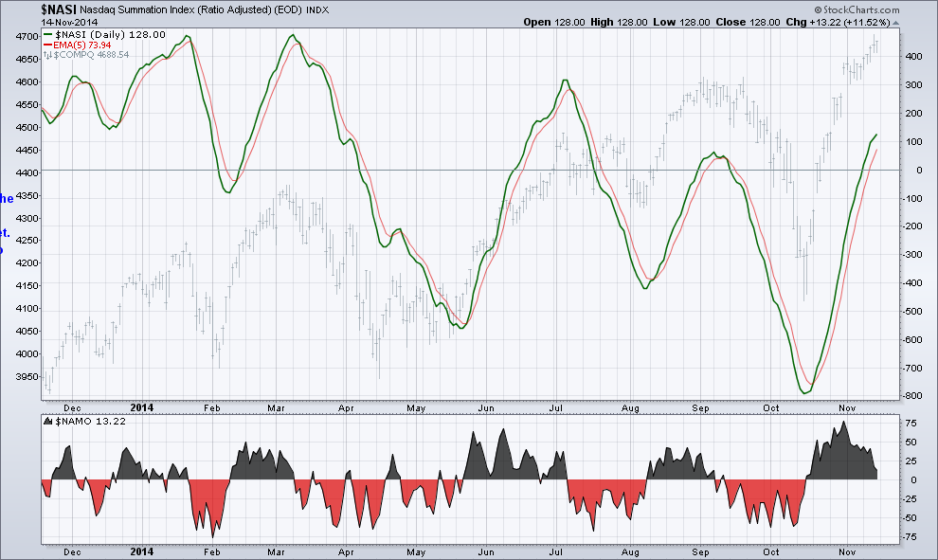Click the bold 2014 label under main chart
Image resolution: width=938 pixels, height=560 pixels.
(142, 407)
